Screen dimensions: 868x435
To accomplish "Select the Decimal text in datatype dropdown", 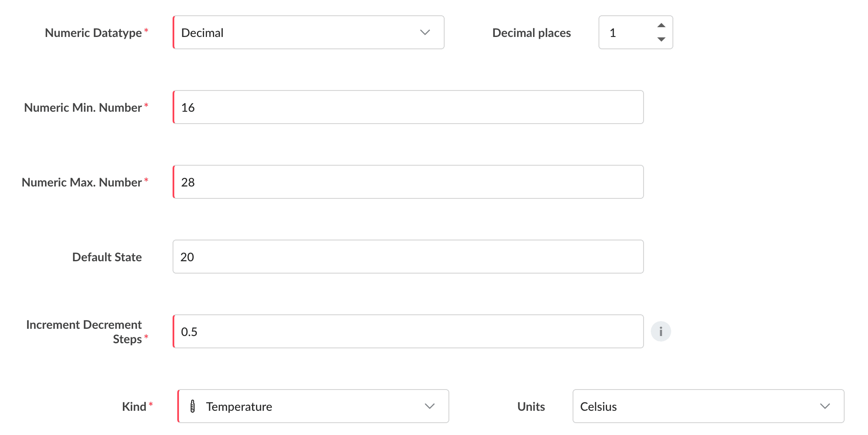I will pos(202,33).
